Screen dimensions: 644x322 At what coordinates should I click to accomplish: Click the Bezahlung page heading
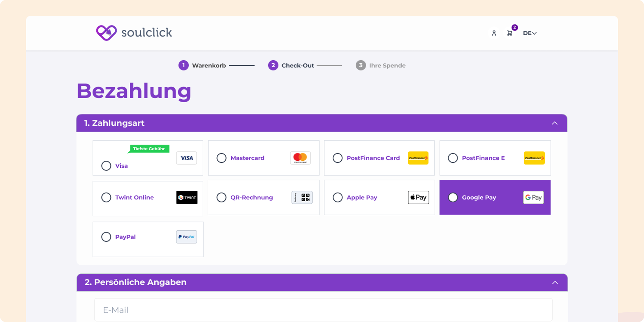[134, 91]
